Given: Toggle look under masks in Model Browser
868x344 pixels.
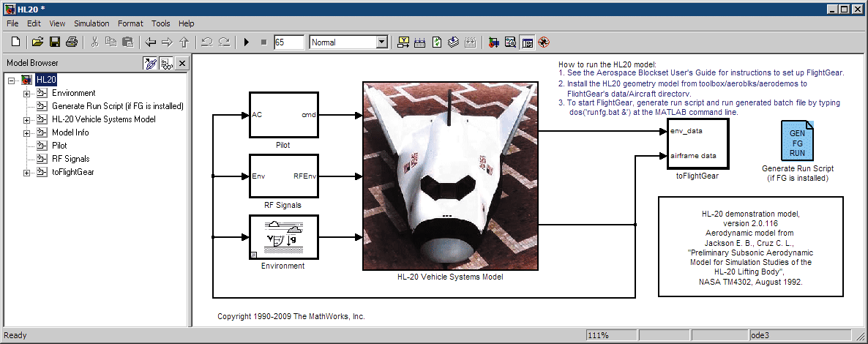Looking at the screenshot, I should click(166, 64).
